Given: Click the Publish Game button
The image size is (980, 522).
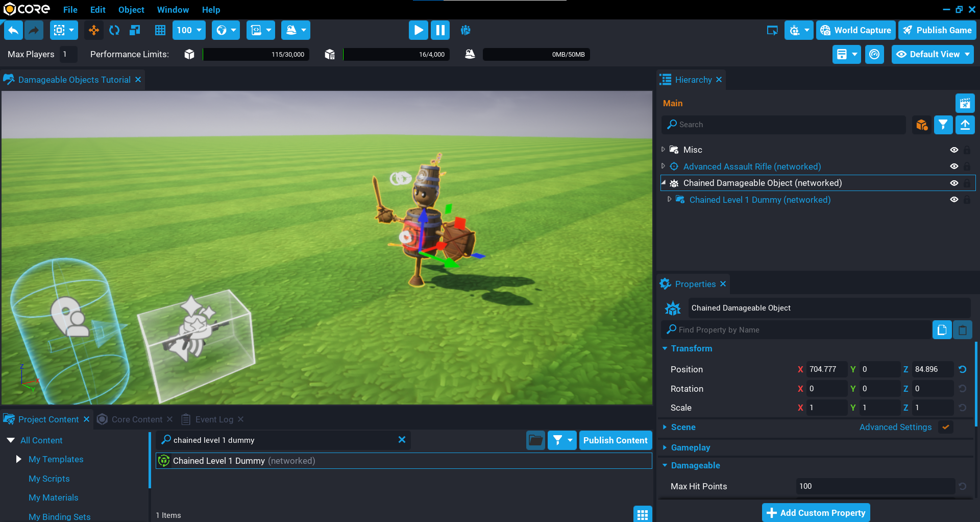Looking at the screenshot, I should [937, 30].
